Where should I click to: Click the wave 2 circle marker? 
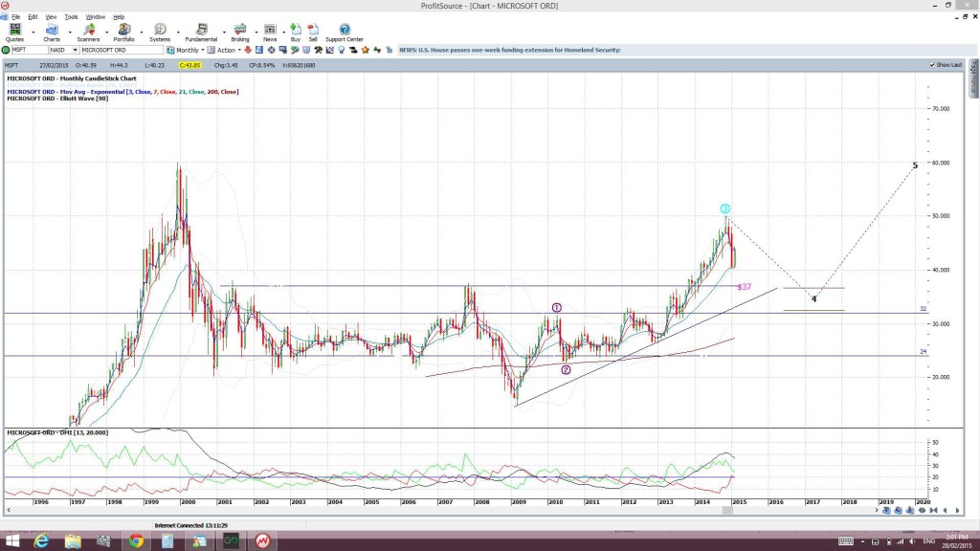click(x=566, y=370)
